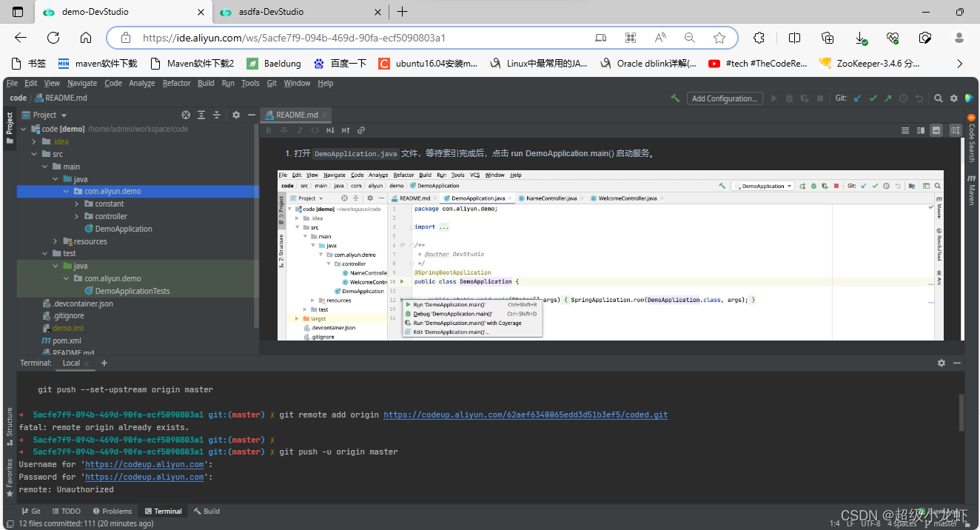Switch markdown view to editor and preview
The width and height of the screenshot is (980, 530).
(921, 130)
